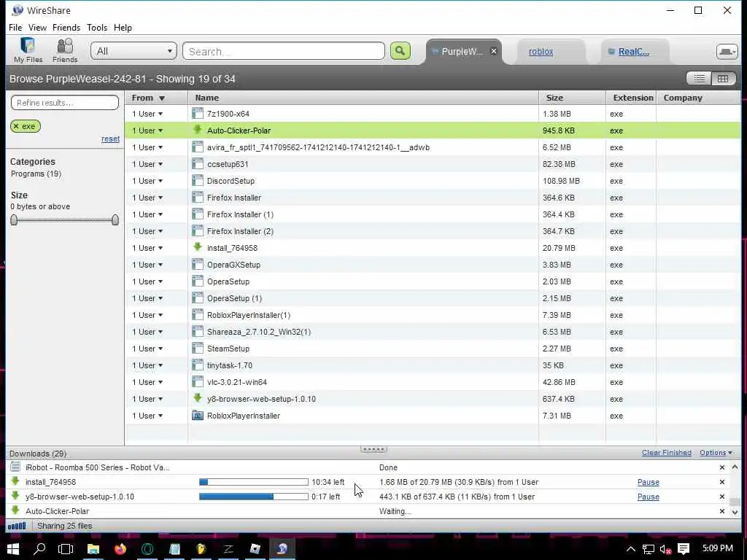
Task: Click download arrow icon for Auto-Clicker-Polar row
Action: coord(197,130)
